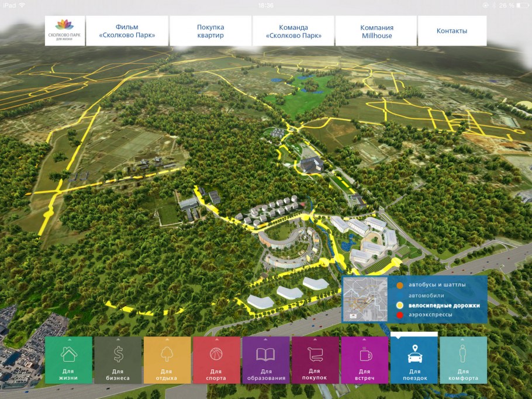Image resolution: width=532 pixels, height=399 pixels.
Task: Open 'Фильм «Сколково Парк»' menu item
Action: (127, 31)
